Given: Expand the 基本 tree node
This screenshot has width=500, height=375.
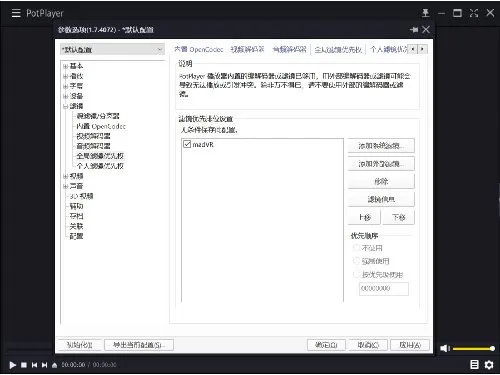Looking at the screenshot, I should coord(65,66).
